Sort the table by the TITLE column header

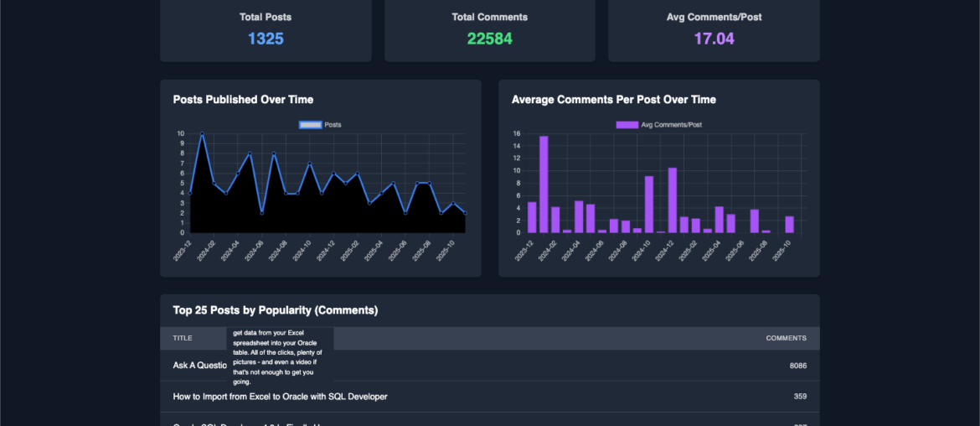tap(183, 338)
